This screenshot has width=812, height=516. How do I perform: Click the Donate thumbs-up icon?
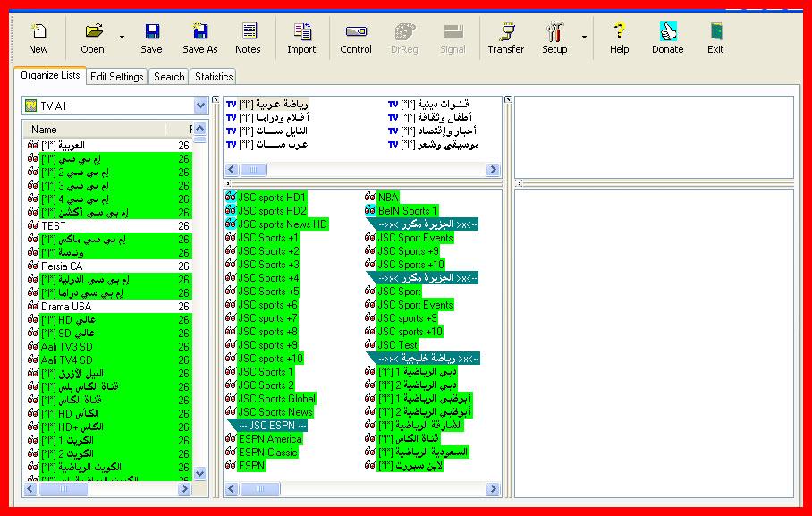(668, 31)
